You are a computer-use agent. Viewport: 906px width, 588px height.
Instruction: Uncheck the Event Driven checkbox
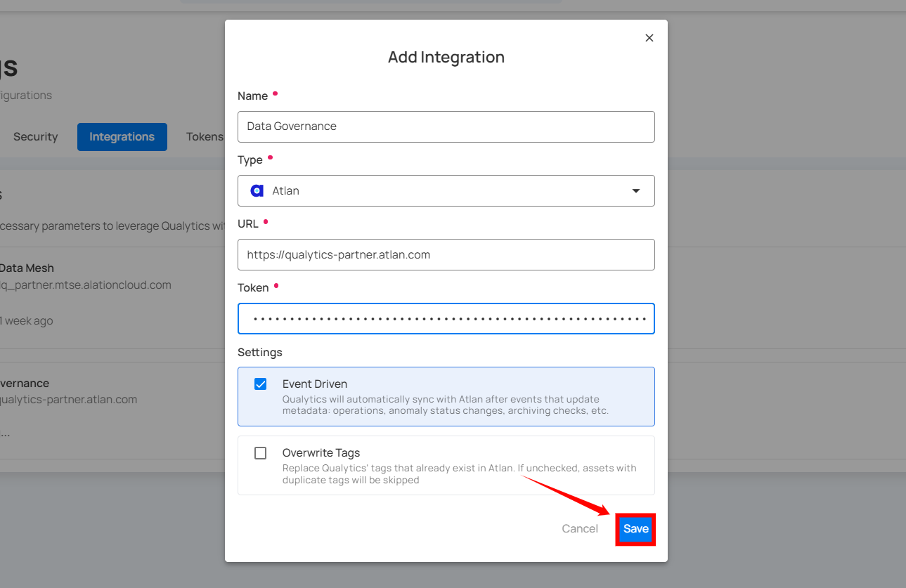tap(261, 384)
